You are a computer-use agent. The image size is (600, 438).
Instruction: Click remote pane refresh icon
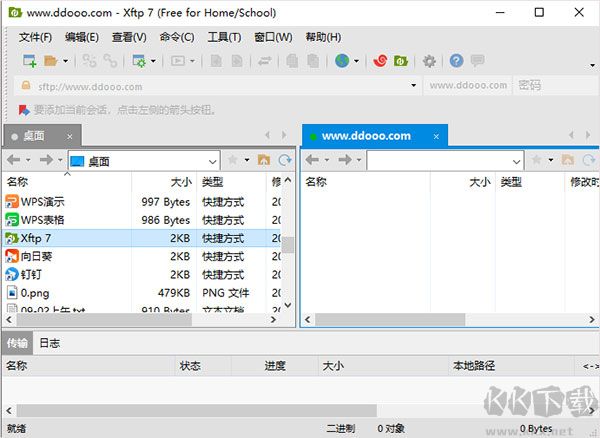pos(589,160)
